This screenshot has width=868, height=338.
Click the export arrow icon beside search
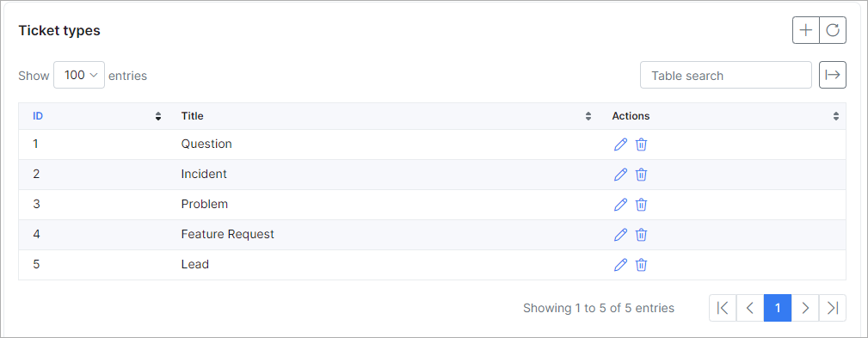pyautogui.click(x=833, y=75)
